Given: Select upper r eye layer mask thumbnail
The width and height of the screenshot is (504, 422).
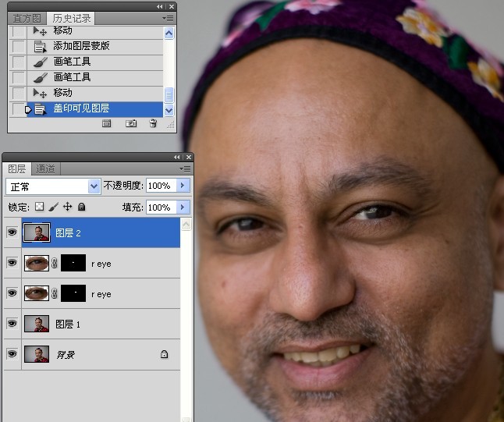Looking at the screenshot, I should click(73, 263).
